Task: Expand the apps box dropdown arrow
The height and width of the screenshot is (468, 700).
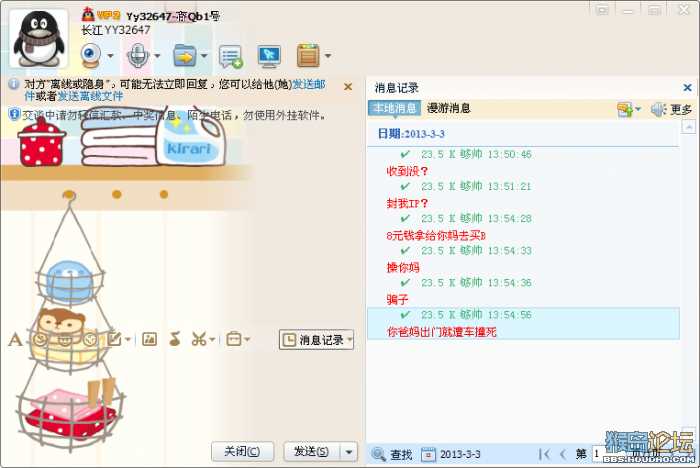Action: 328,56
